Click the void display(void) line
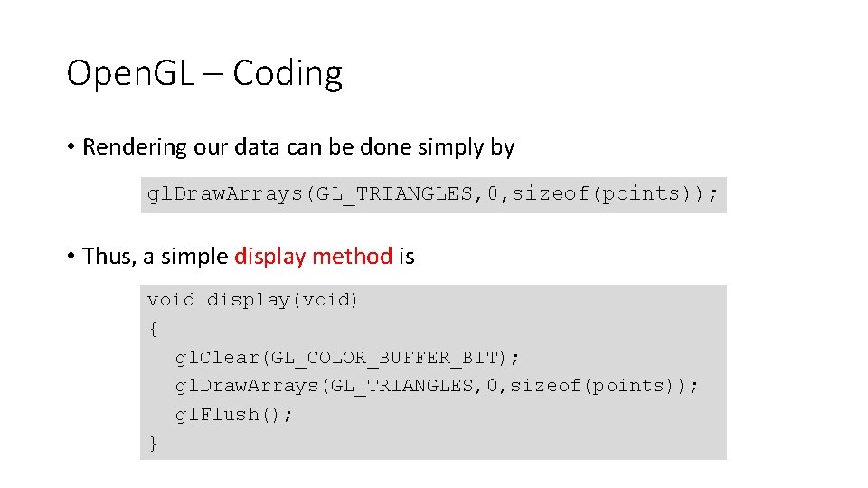Screen dimensions: 868x488 click(252, 300)
